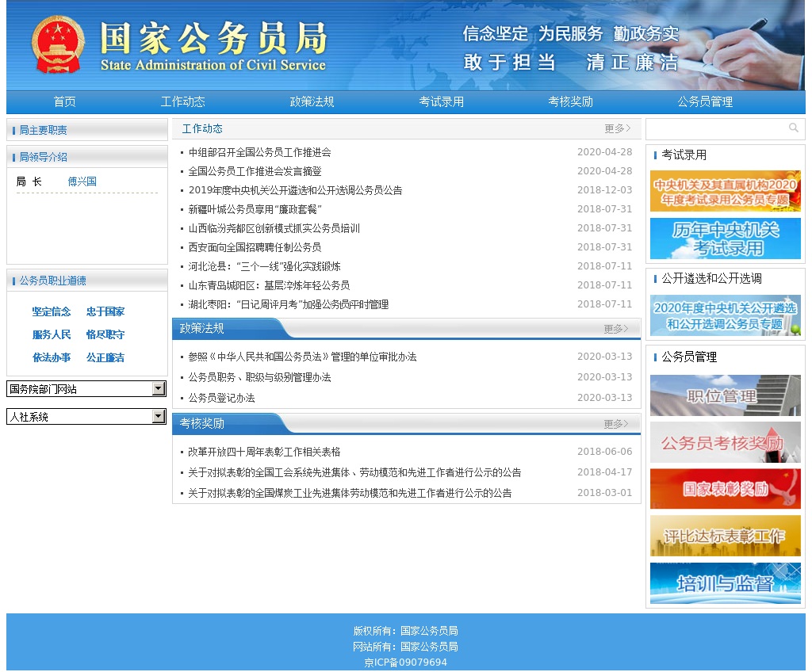Viewport: 812px width, 672px height.
Task: Open 职位管理 banner image
Action: pyautogui.click(x=725, y=395)
